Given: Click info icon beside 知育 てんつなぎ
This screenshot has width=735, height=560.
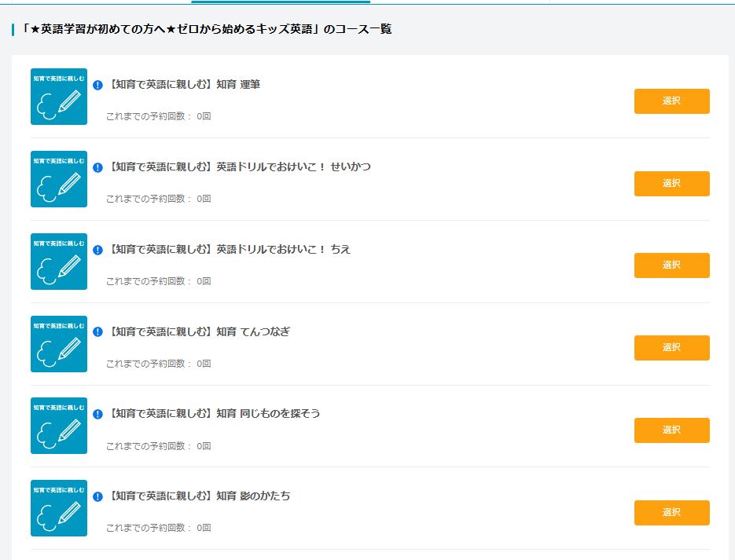Looking at the screenshot, I should (x=97, y=332).
